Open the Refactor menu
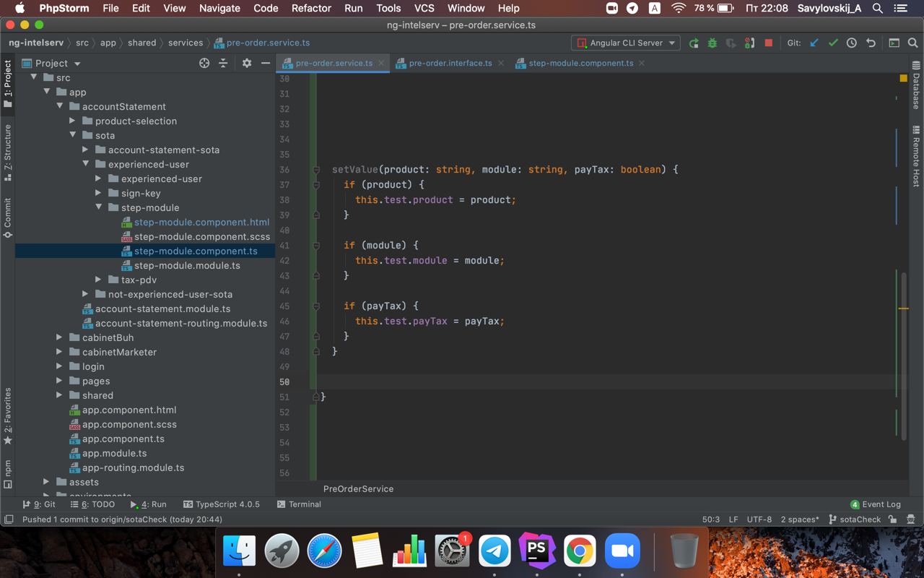 (x=311, y=8)
